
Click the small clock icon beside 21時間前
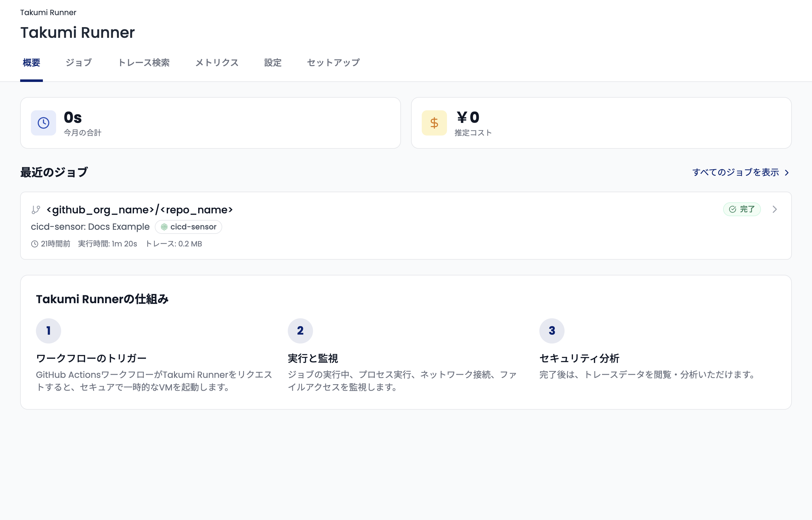coord(34,244)
